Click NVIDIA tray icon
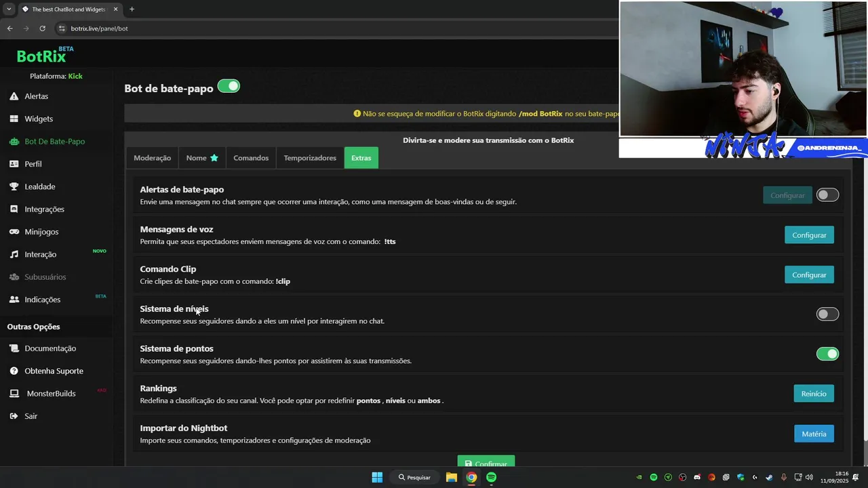Viewport: 868px width, 488px height. tap(639, 477)
